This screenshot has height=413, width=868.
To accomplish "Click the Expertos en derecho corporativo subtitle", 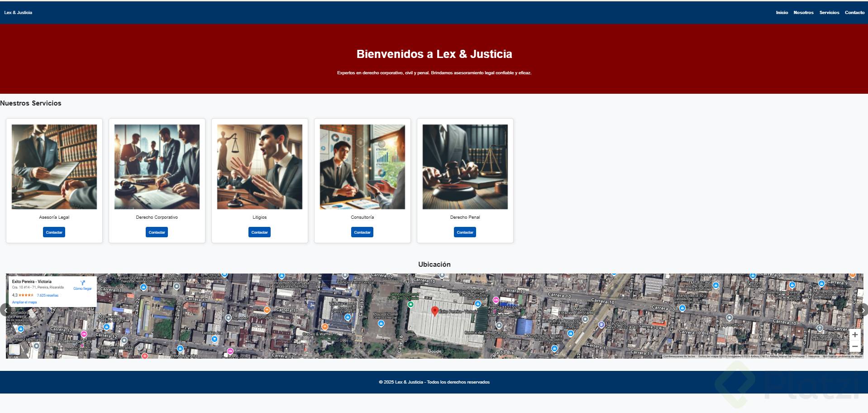I will (434, 73).
